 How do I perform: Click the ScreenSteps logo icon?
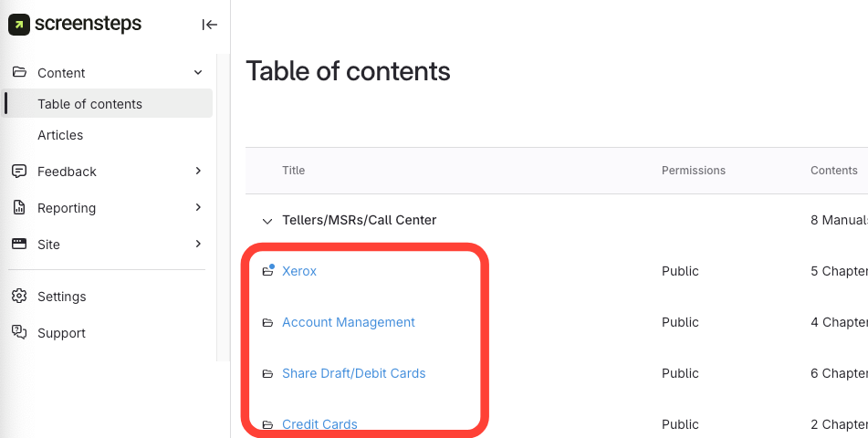[19, 25]
